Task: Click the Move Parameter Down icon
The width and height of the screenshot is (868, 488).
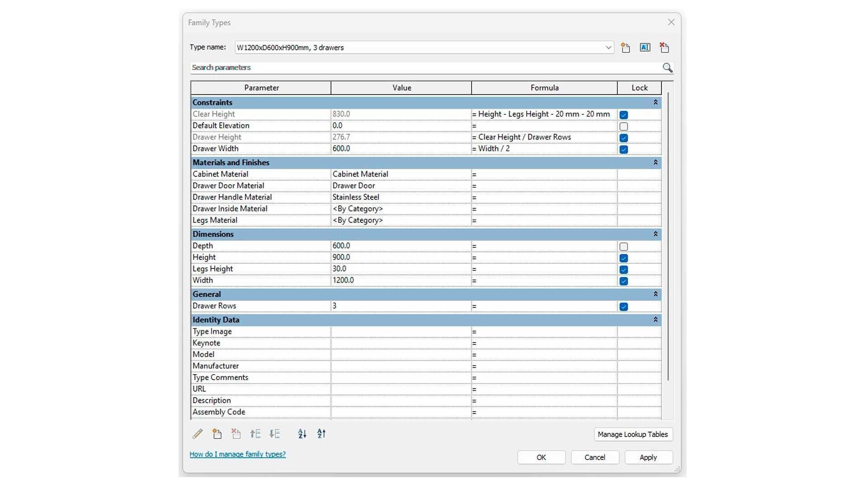Action: [274, 434]
